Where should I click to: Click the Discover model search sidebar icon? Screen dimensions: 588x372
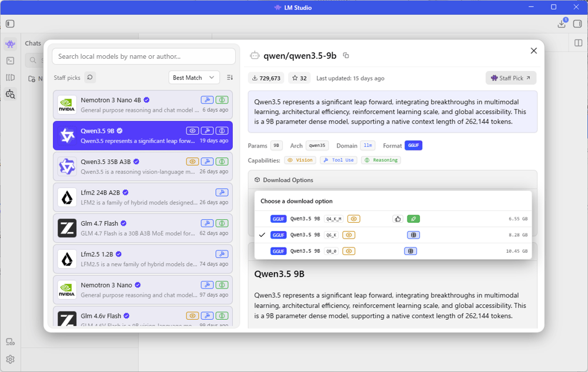10,94
